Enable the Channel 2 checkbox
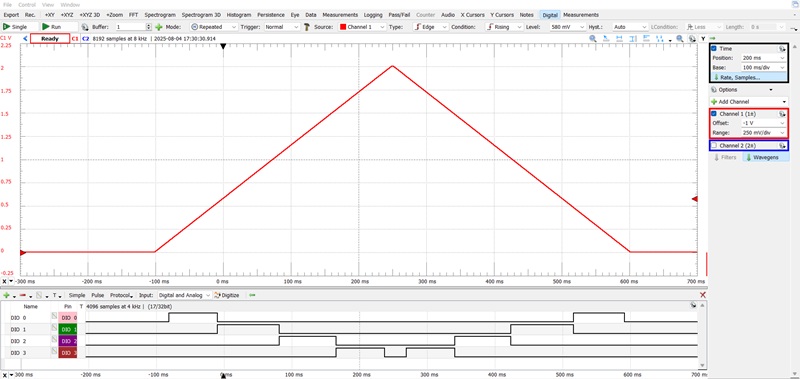The width and height of the screenshot is (800, 379). click(x=714, y=146)
